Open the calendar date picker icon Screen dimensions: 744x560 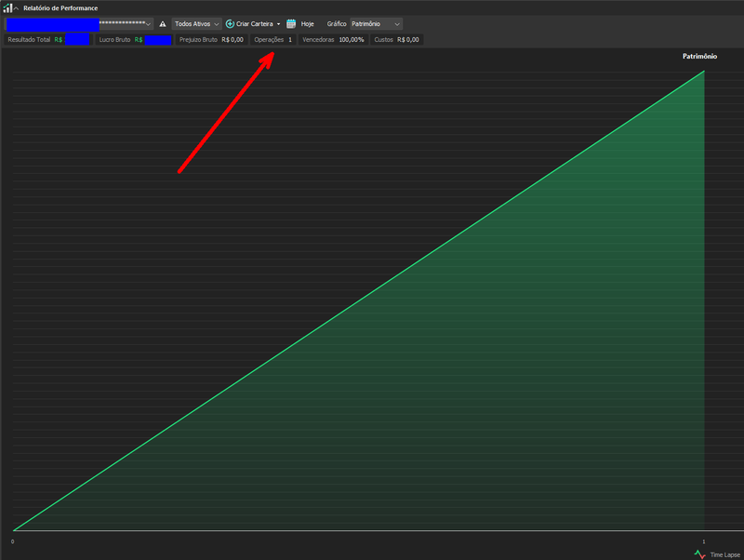click(291, 23)
